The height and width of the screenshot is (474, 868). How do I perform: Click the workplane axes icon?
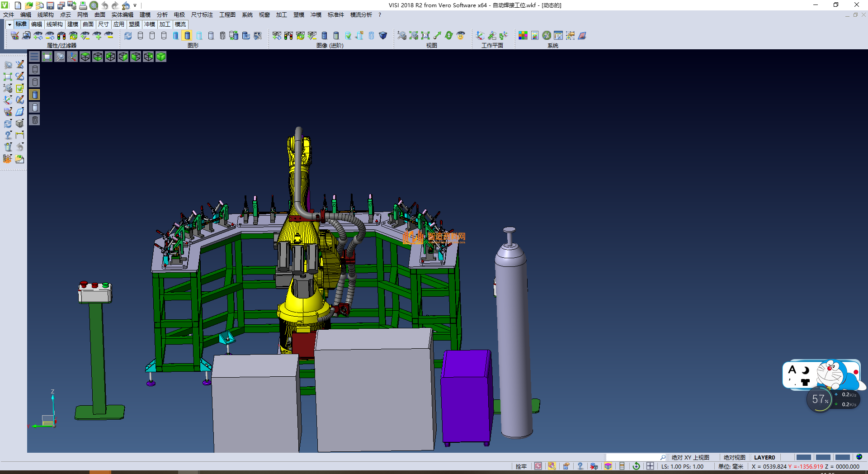coord(480,36)
